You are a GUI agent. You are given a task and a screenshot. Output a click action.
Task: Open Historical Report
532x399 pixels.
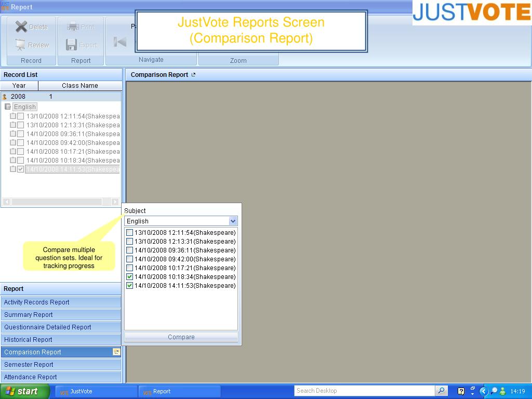[61, 340]
